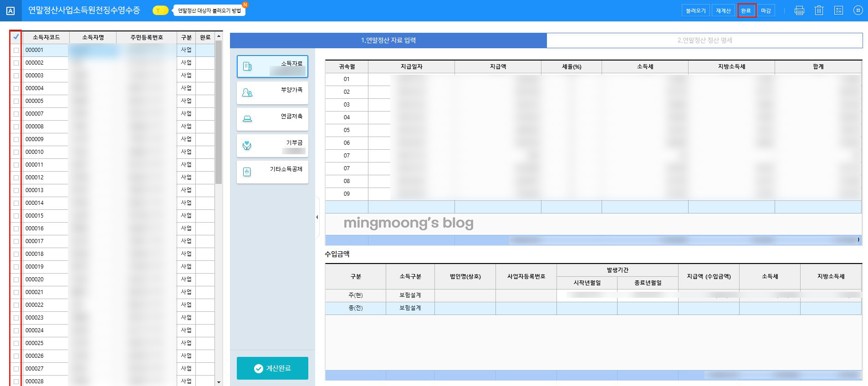
Task: Click the 완료 column header in list
Action: [205, 37]
